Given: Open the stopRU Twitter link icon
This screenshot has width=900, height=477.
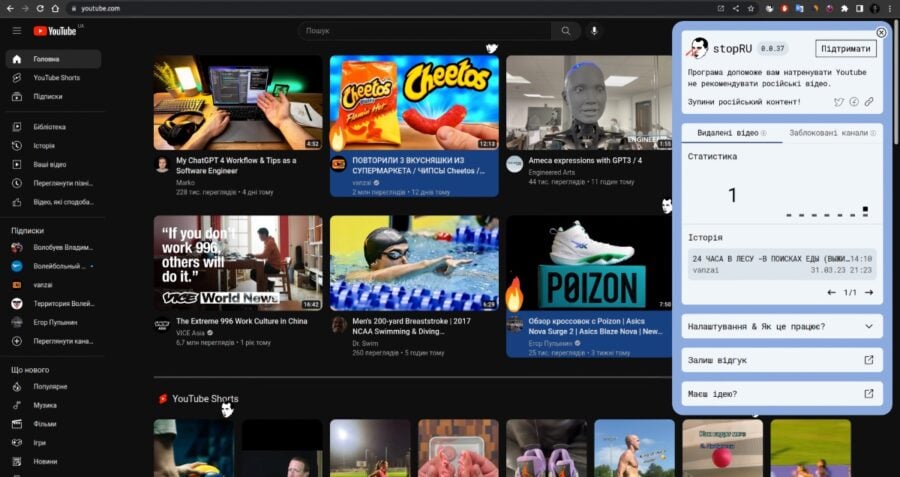Looking at the screenshot, I should (839, 102).
